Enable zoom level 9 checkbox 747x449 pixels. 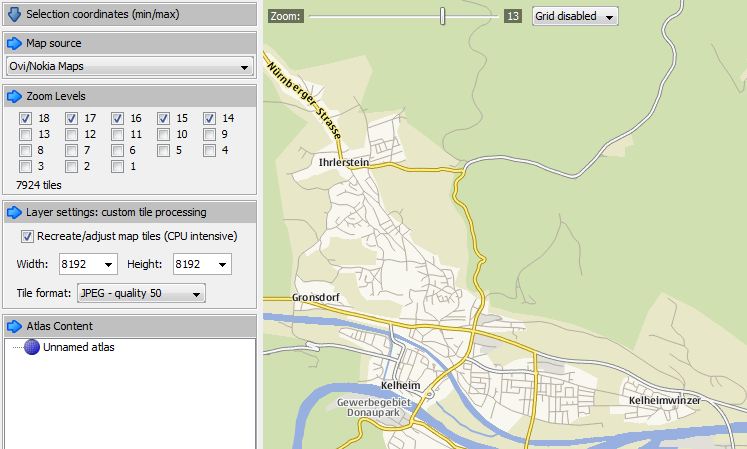tap(210, 134)
